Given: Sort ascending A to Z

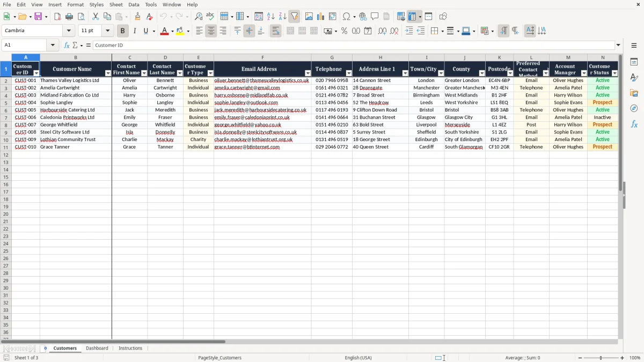Looking at the screenshot, I should point(270,17).
